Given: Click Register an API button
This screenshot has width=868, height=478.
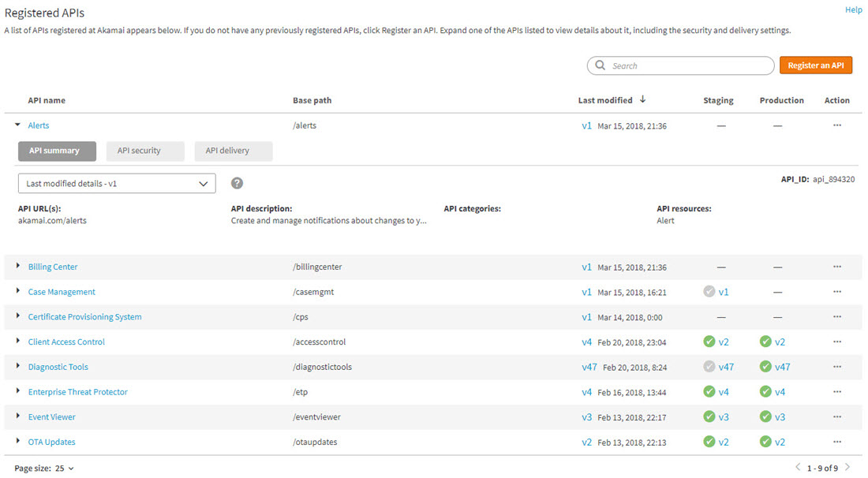Looking at the screenshot, I should coord(815,65).
